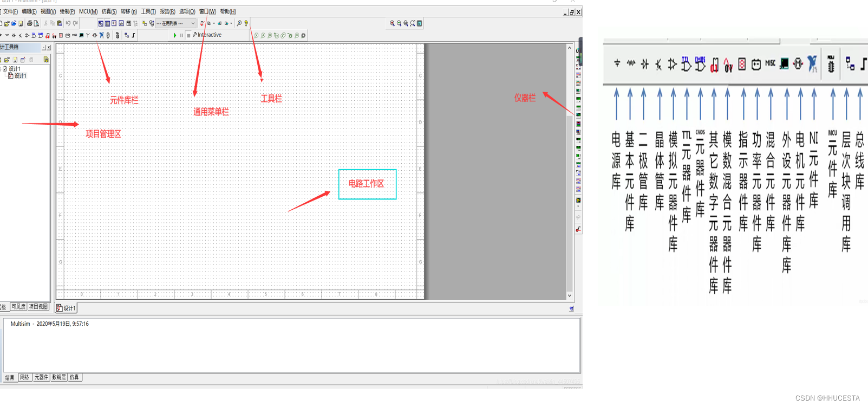Switch to the 结果 output tab

(x=10, y=377)
